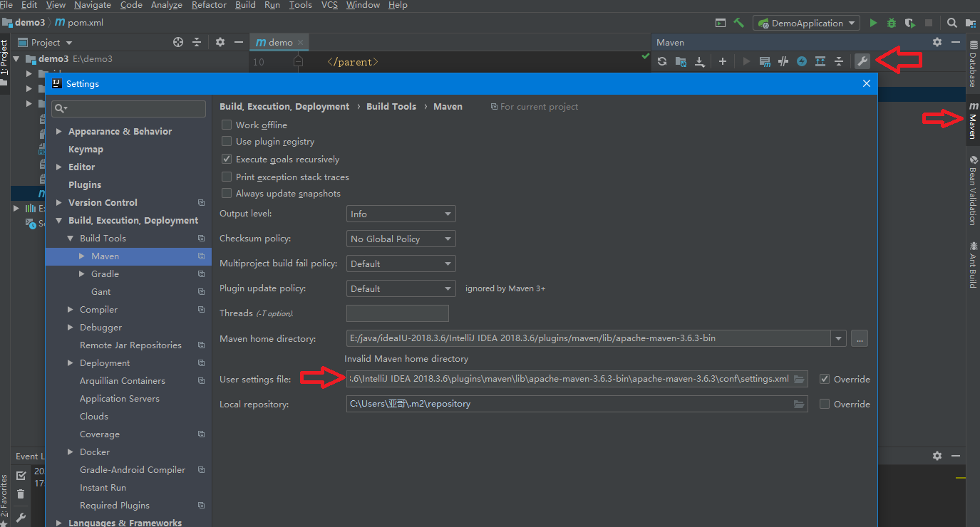Open VCS menu in menu bar
Screen dimensions: 980x527
pyautogui.click(x=329, y=5)
